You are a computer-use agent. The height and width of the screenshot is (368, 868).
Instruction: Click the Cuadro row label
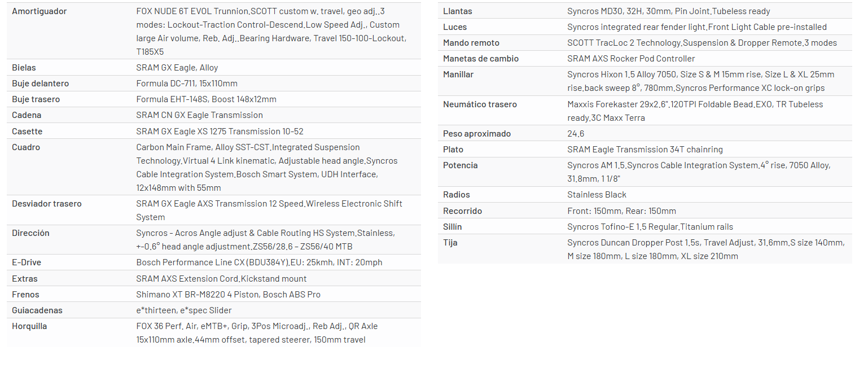click(26, 147)
